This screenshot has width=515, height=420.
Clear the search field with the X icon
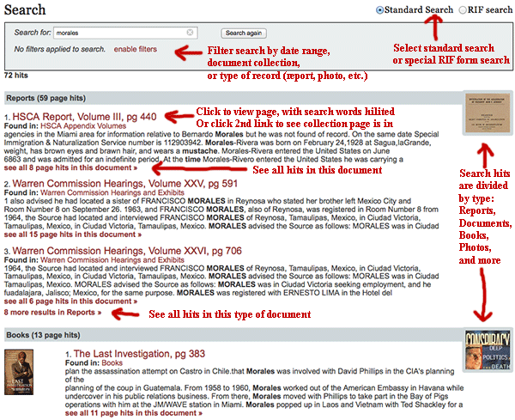coord(190,32)
